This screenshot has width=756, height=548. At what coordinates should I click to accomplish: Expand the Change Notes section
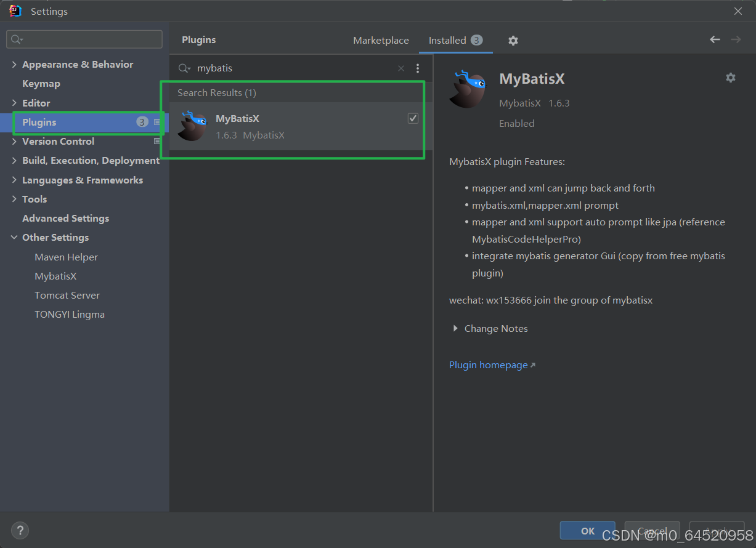tap(455, 329)
